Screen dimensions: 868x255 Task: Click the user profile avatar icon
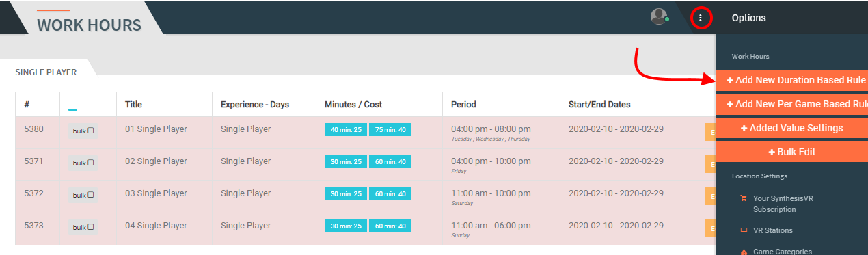(659, 16)
